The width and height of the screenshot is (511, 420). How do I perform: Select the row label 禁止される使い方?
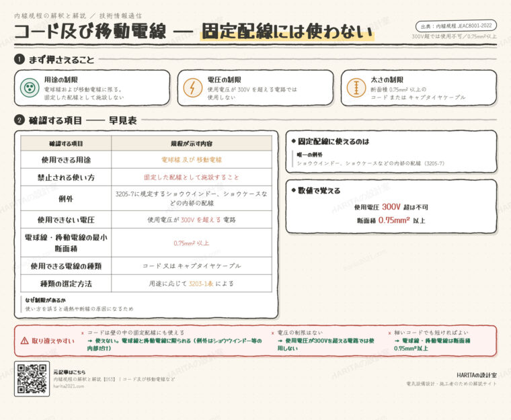click(66, 177)
